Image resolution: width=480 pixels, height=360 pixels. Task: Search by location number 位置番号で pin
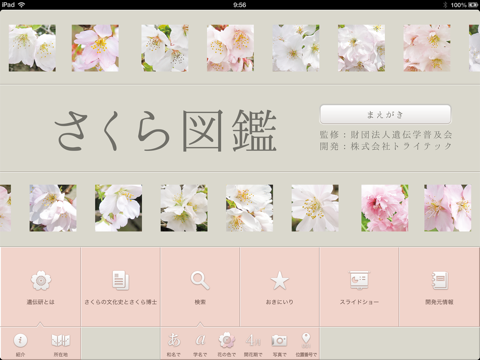tap(306, 344)
